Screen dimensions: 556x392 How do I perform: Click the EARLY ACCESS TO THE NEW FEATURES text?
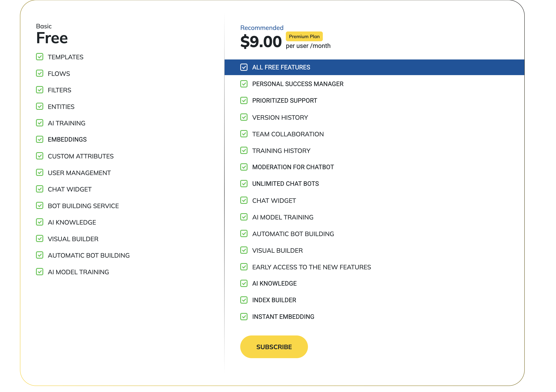[311, 267]
